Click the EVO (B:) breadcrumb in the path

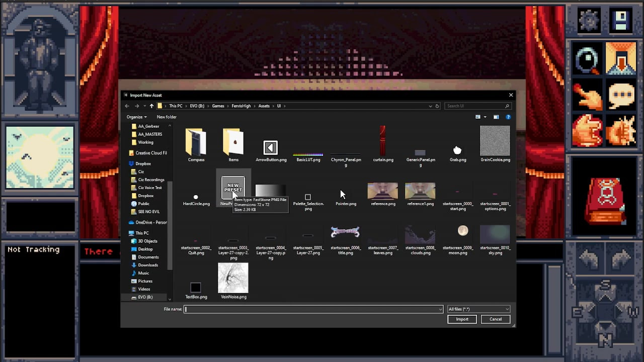[x=197, y=106]
